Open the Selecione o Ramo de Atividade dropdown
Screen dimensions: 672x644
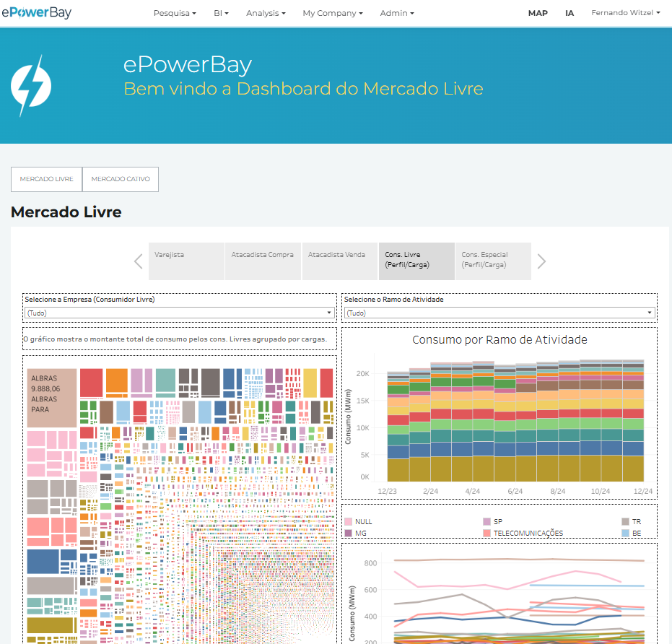point(499,312)
